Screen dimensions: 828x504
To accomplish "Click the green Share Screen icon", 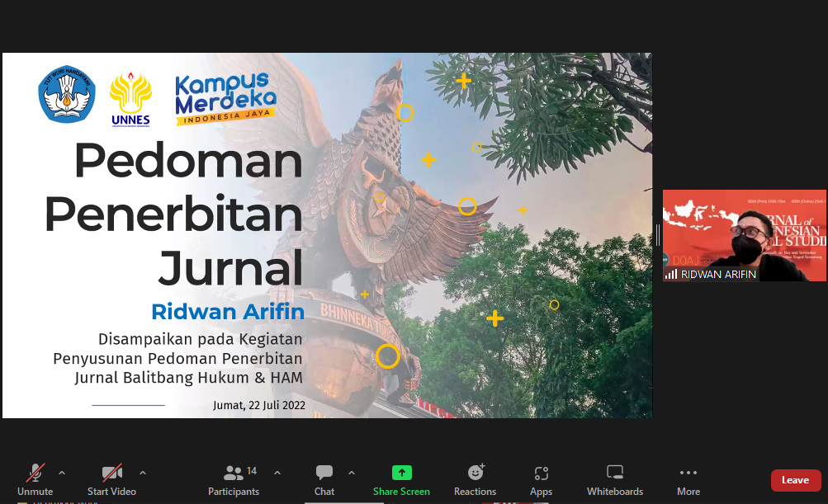I will pos(401,473).
